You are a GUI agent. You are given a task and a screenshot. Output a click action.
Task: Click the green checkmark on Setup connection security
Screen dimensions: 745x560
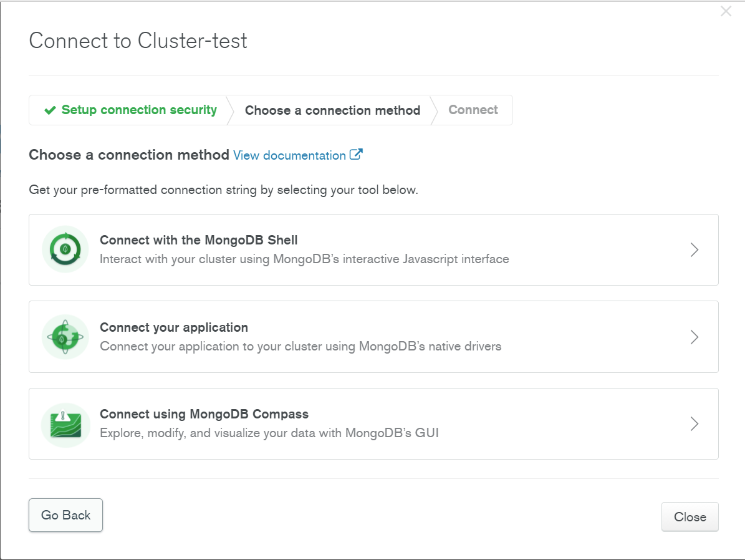[x=49, y=110]
